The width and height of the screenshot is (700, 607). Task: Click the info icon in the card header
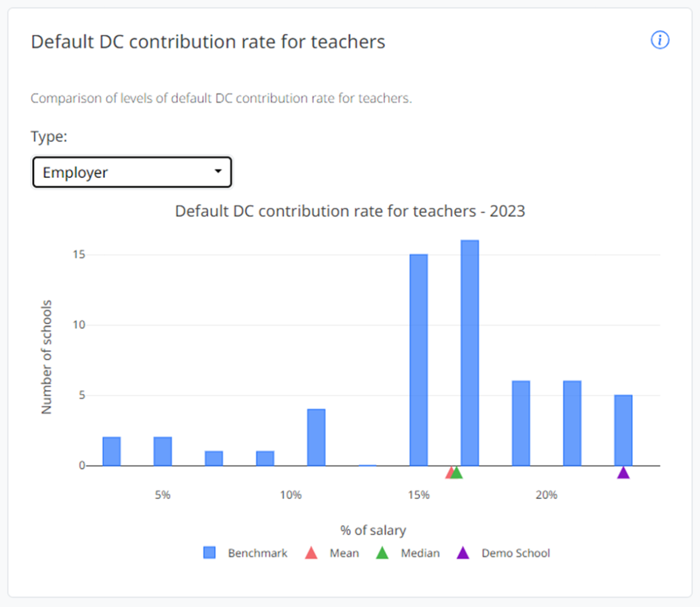click(660, 41)
